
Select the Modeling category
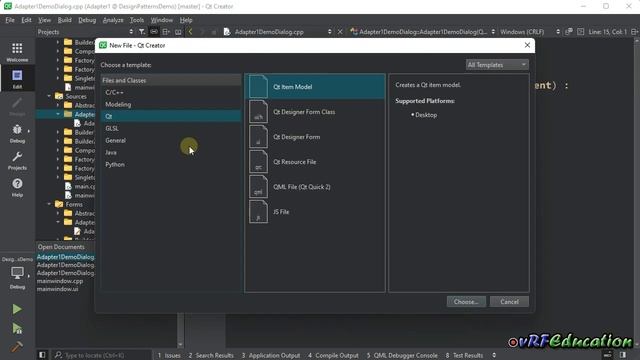(171, 104)
